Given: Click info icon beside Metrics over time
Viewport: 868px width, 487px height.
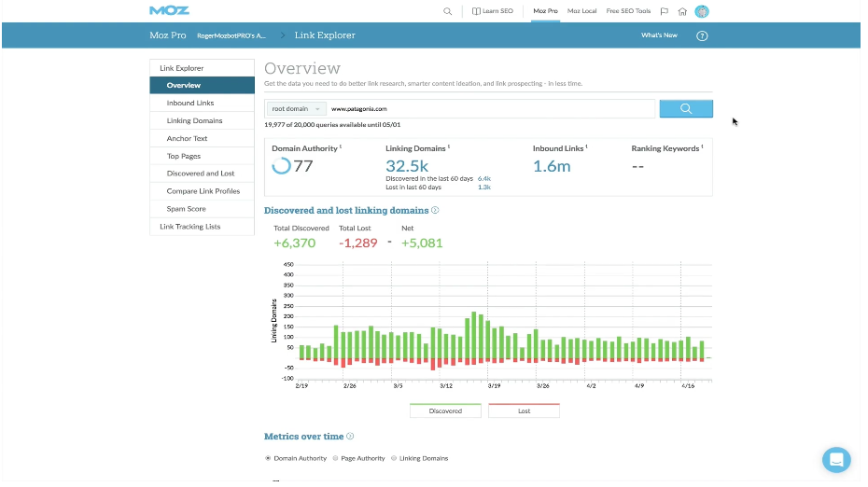Looking at the screenshot, I should (350, 436).
